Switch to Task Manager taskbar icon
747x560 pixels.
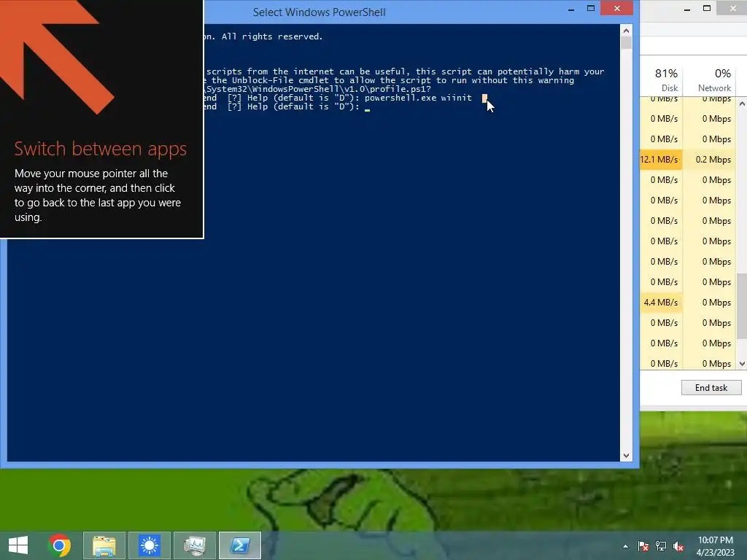(x=194, y=545)
